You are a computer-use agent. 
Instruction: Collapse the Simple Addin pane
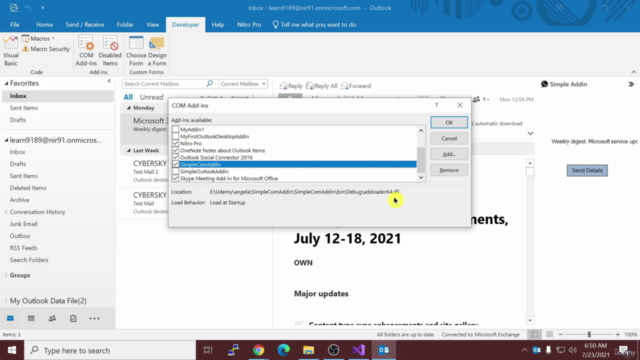coord(631,84)
